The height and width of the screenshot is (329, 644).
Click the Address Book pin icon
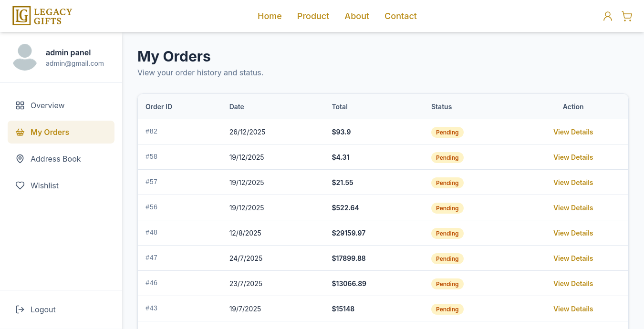[20, 159]
